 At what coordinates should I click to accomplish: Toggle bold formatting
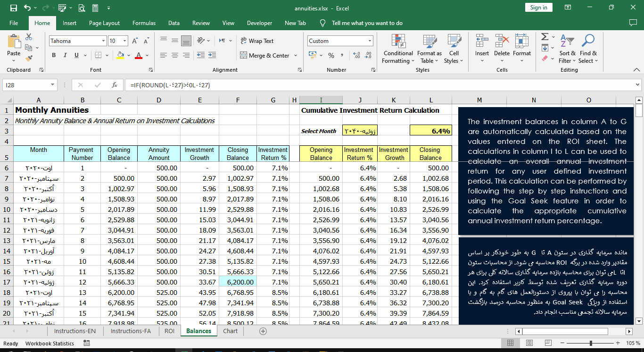coord(54,55)
